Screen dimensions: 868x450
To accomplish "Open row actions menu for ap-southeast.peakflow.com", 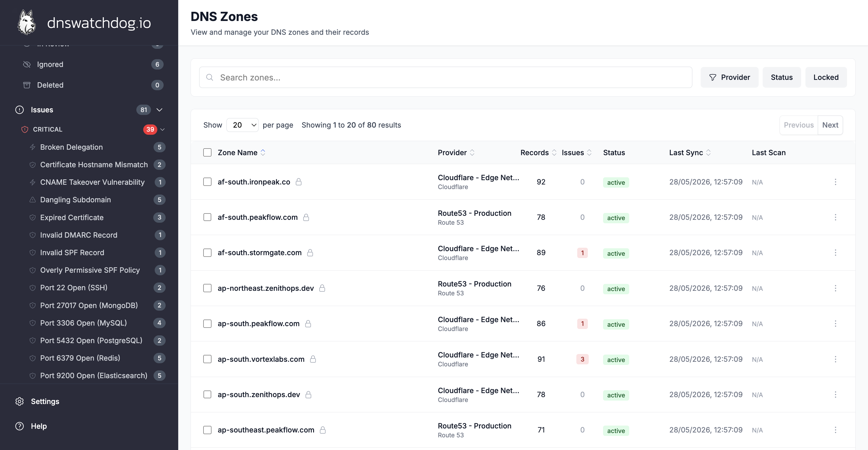I will (x=835, y=430).
